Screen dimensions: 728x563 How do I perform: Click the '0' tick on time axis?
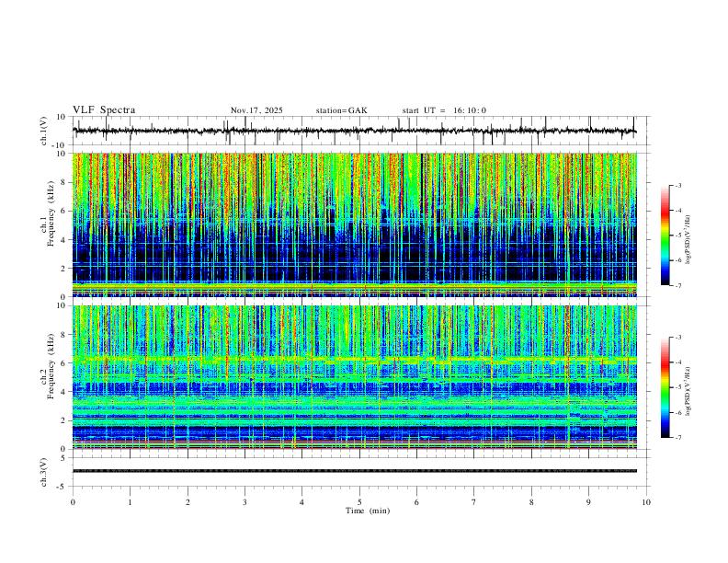coord(73,502)
